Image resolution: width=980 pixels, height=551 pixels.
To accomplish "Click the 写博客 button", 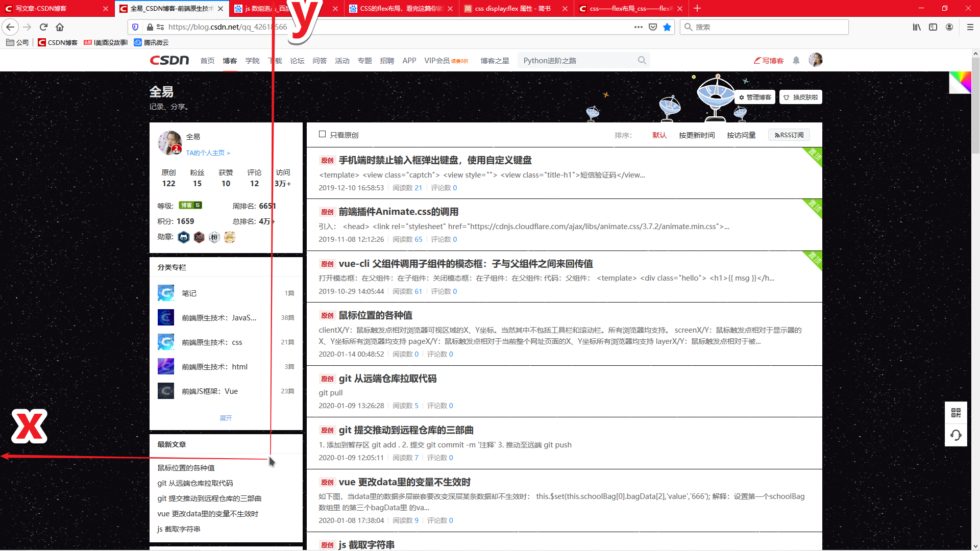I will (x=769, y=60).
